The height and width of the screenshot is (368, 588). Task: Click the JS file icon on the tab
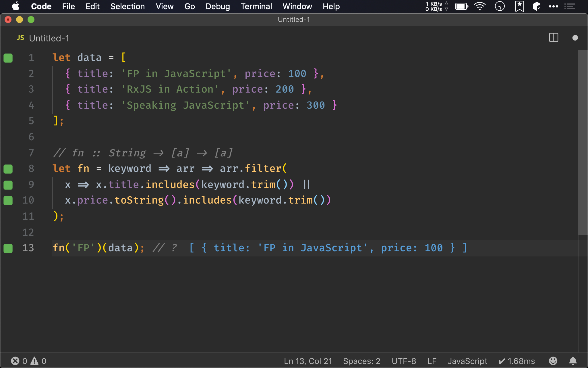(x=21, y=38)
